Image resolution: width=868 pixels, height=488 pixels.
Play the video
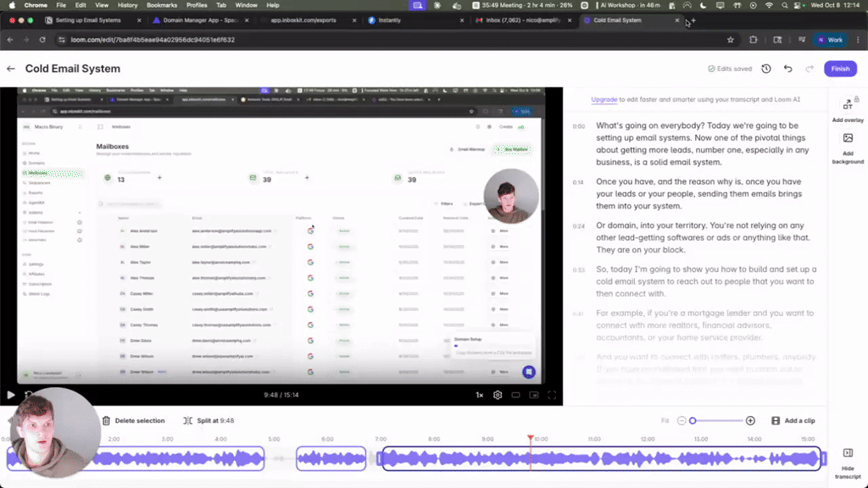click(x=10, y=395)
